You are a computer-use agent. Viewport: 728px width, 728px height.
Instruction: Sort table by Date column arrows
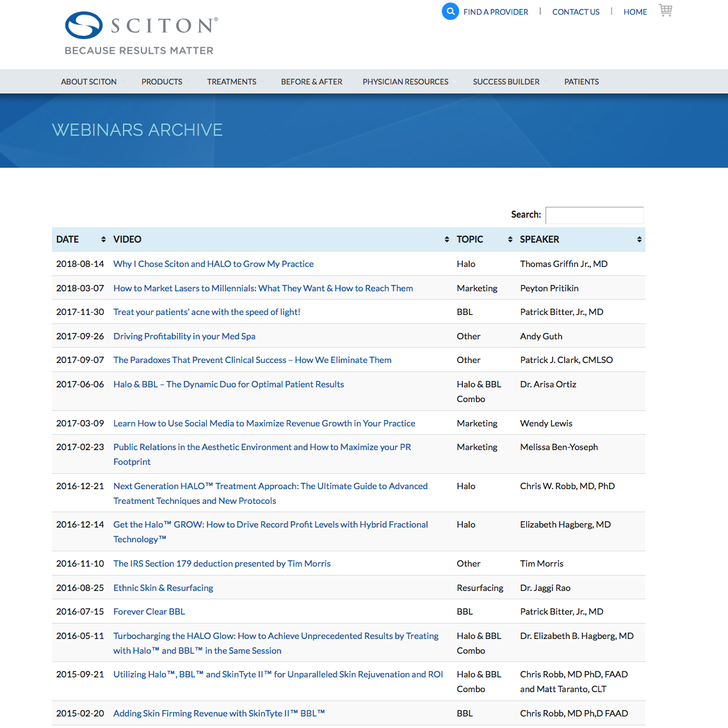(x=103, y=239)
